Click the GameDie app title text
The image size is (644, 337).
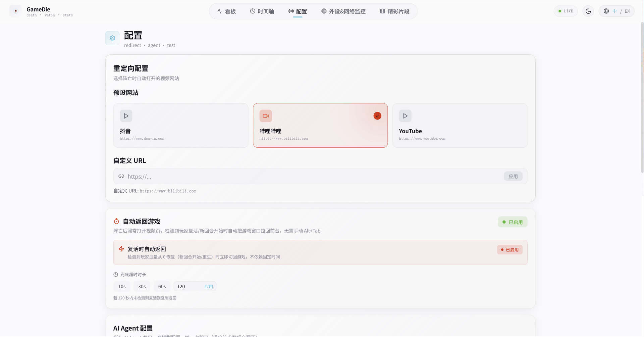pos(38,9)
